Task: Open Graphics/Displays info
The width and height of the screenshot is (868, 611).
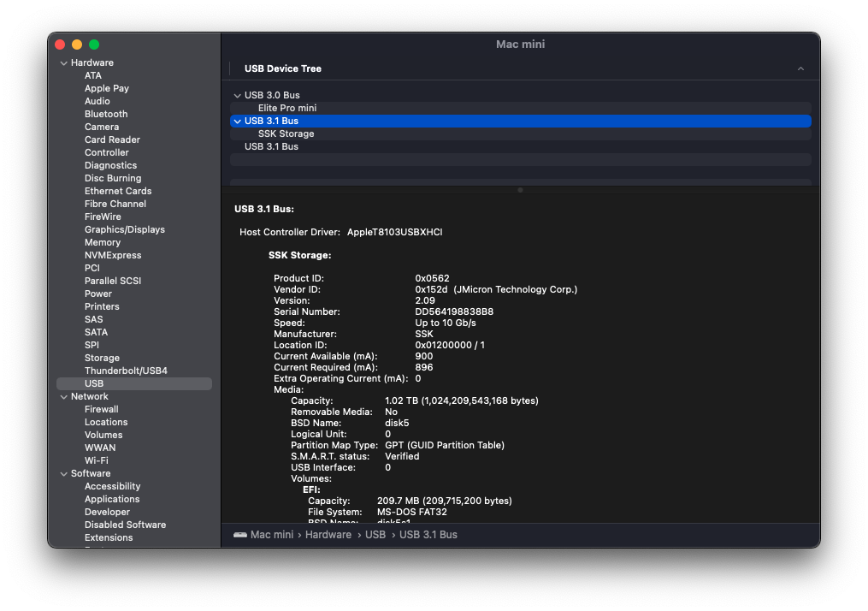Action: [x=125, y=230]
